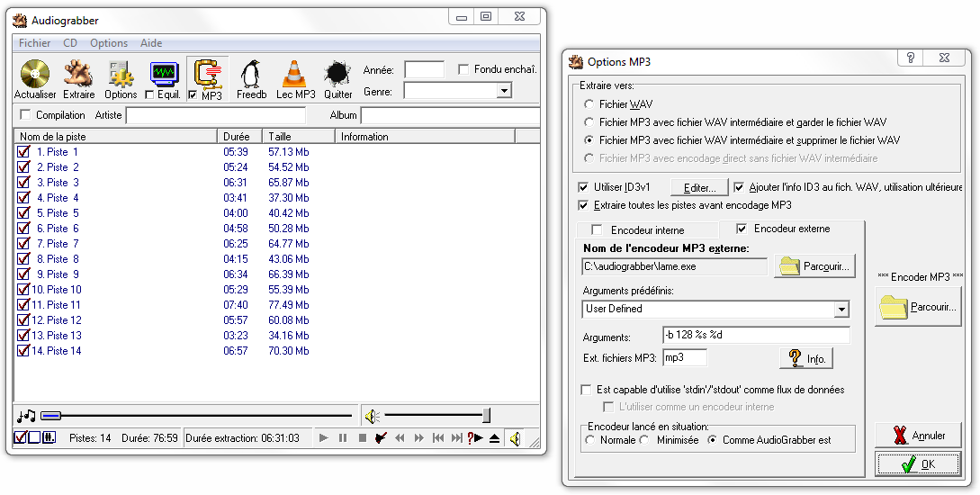The height and width of the screenshot is (495, 980).
Task: Open the Options menu in menu bar
Action: pos(109,43)
